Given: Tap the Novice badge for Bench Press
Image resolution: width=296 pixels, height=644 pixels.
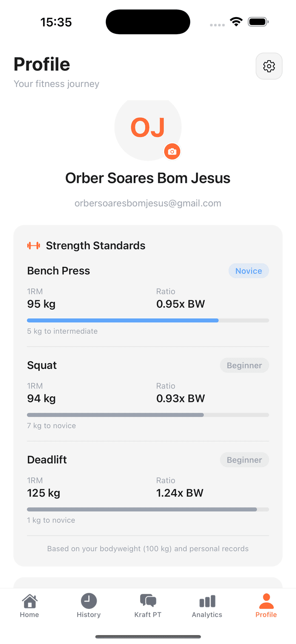Looking at the screenshot, I should [x=248, y=270].
